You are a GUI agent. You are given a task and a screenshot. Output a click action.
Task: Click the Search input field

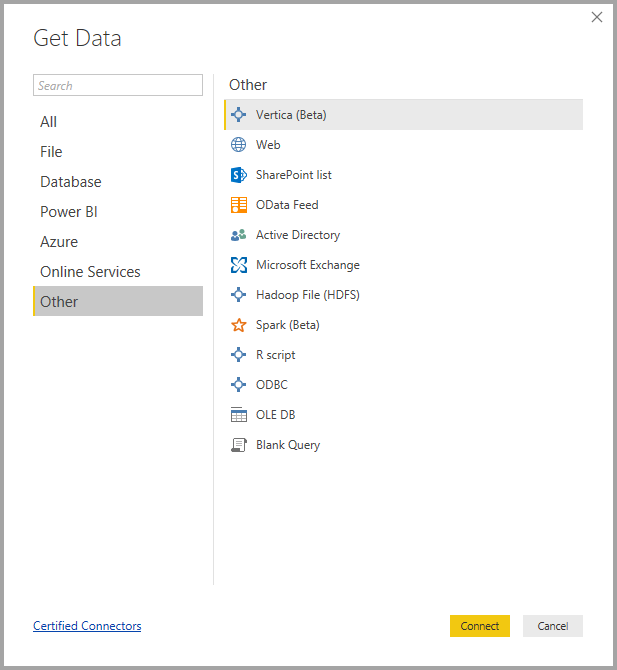[x=118, y=85]
